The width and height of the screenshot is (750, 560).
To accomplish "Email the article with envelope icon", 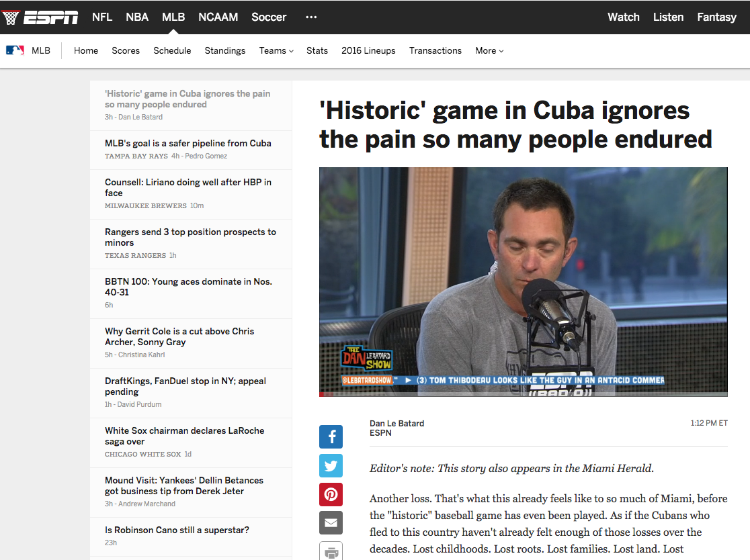I will coord(331,523).
